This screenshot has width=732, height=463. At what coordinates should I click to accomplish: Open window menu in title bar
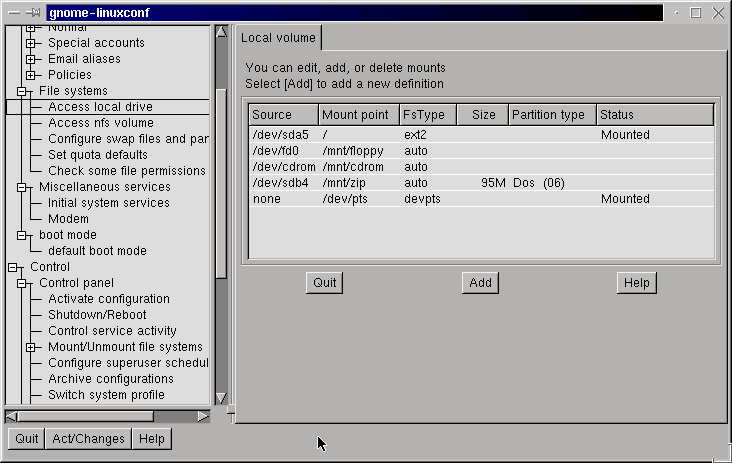pyautogui.click(x=14, y=13)
